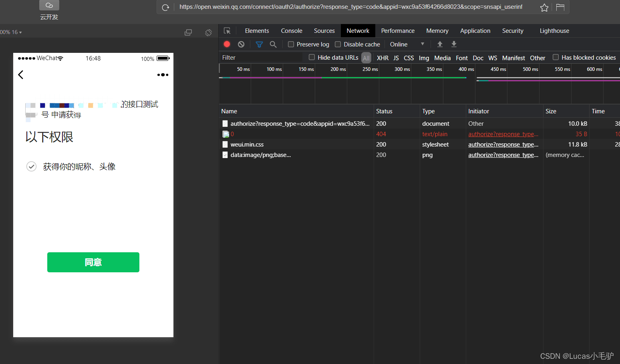Select the weui.min.css request row
Image resolution: width=620 pixels, height=364 pixels.
[419, 145]
